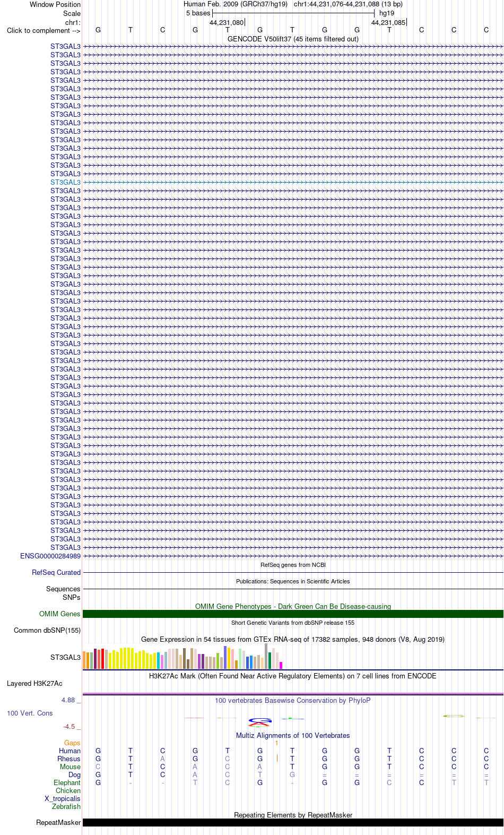Click the magenta last bar in GTEx chart
The height and width of the screenshot is (835, 504).
pyautogui.click(x=281, y=665)
